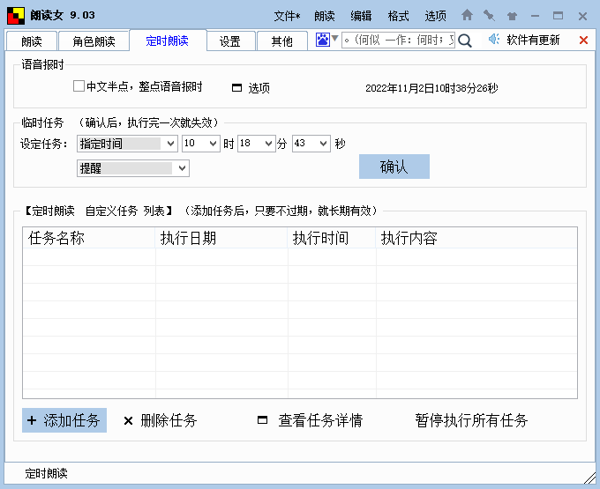This screenshot has width=600, height=489.
Task: Click the 添加任务 button
Action: coord(64,420)
